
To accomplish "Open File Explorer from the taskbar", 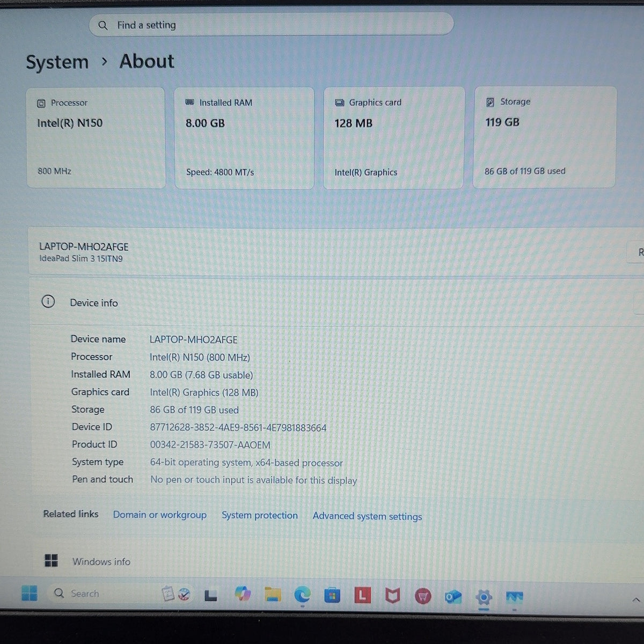I will [x=273, y=594].
